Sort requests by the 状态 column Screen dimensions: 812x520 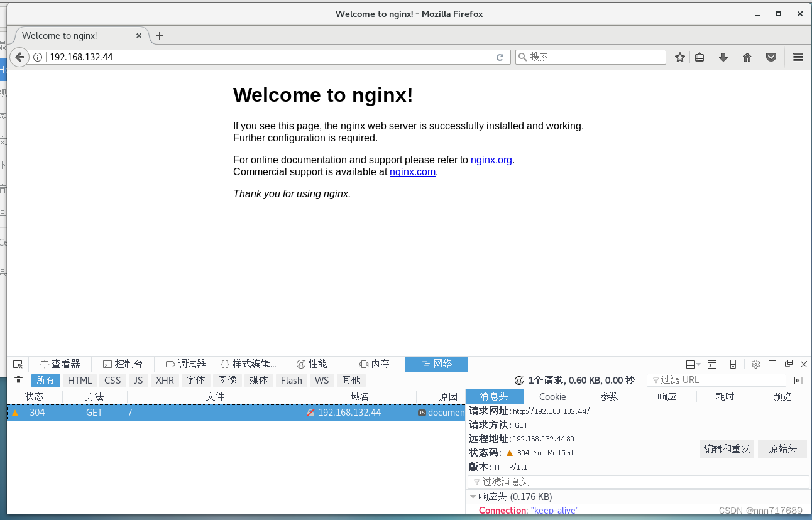(35, 397)
